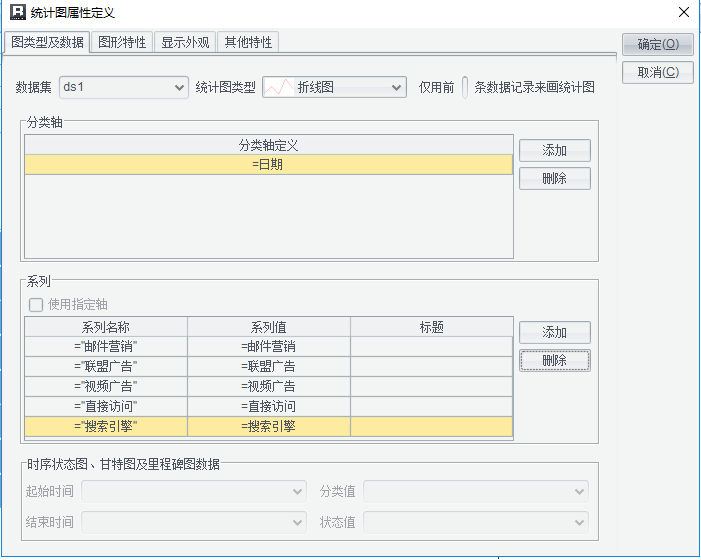Switch to the 图形特性 tab
The height and width of the screenshot is (560, 701).
point(123,42)
